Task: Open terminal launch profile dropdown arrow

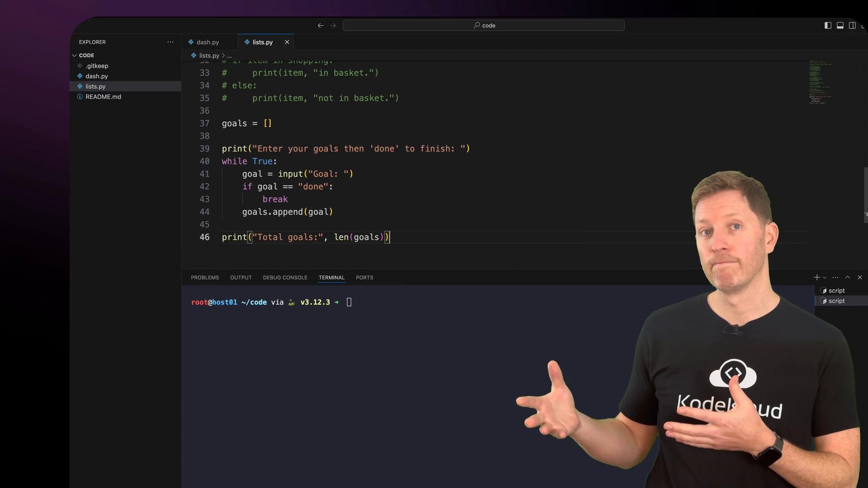Action: (825, 277)
